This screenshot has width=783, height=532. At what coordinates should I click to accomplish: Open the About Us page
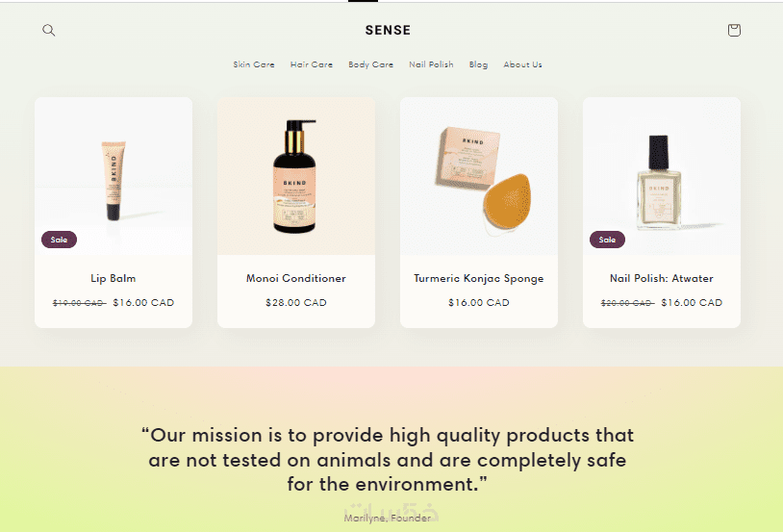click(x=523, y=64)
